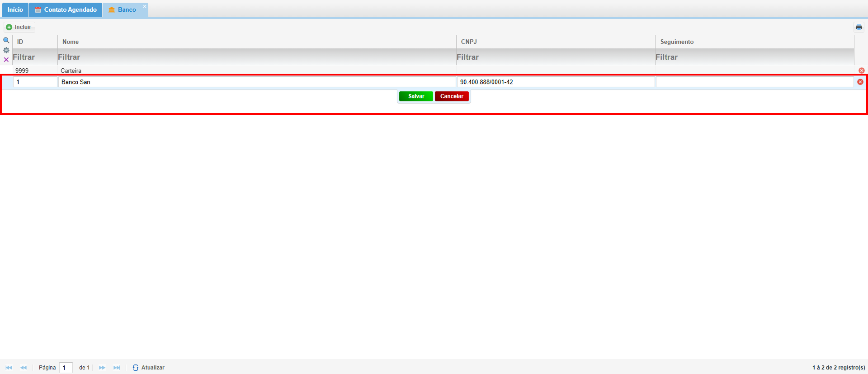Click the Incluir add button
The height and width of the screenshot is (374, 868).
click(19, 27)
